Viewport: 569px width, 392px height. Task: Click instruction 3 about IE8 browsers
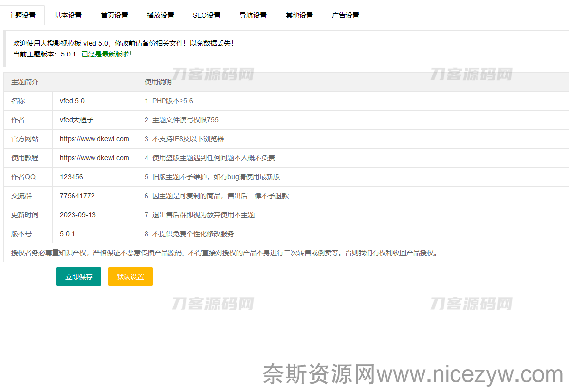[x=184, y=139]
